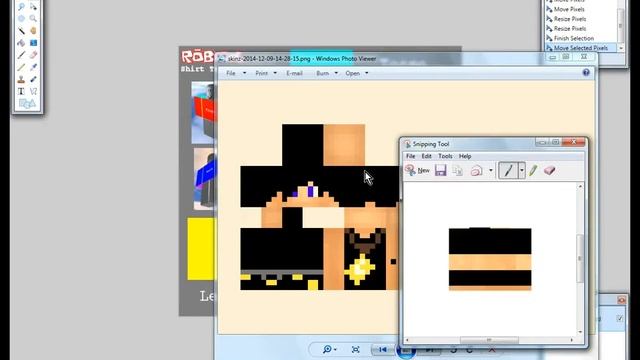Image resolution: width=640 pixels, height=360 pixels.
Task: Select the Lasso Select tool in Paint.NET
Action: coord(21,7)
